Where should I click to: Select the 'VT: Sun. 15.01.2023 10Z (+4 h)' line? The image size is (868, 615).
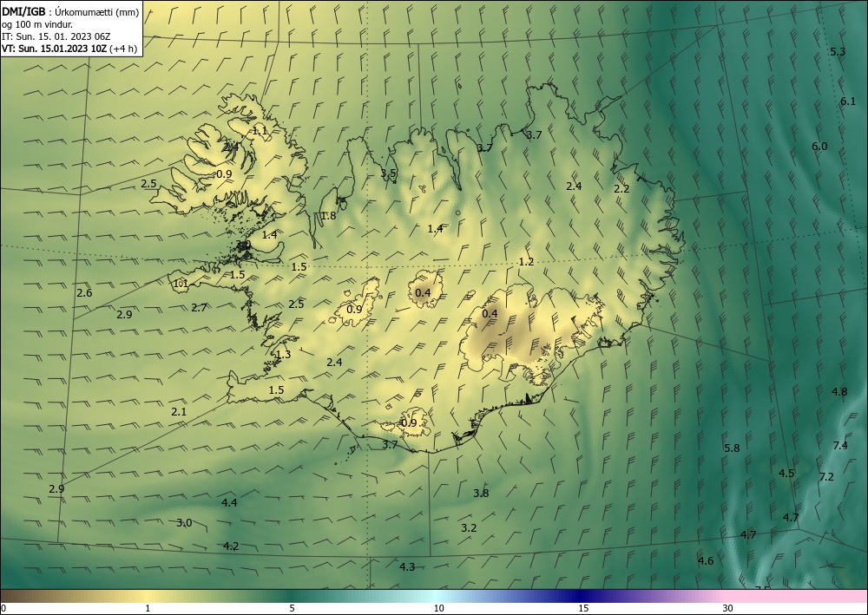pyautogui.click(x=69, y=49)
